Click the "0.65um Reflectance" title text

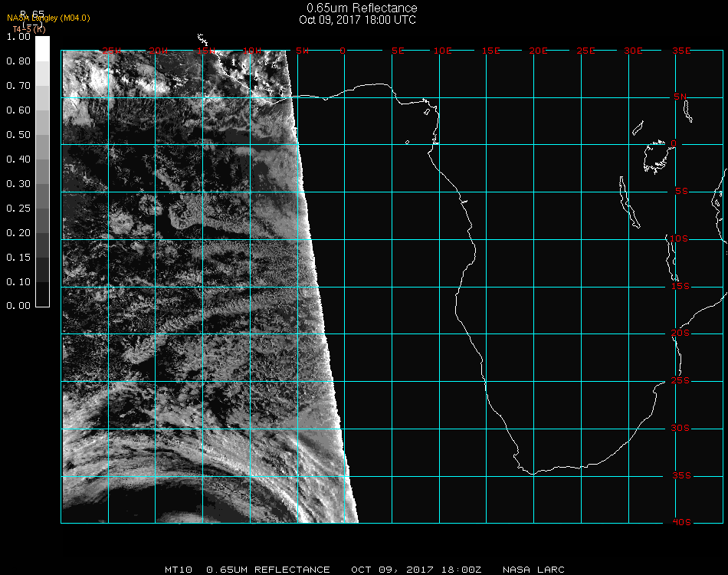(362, 8)
